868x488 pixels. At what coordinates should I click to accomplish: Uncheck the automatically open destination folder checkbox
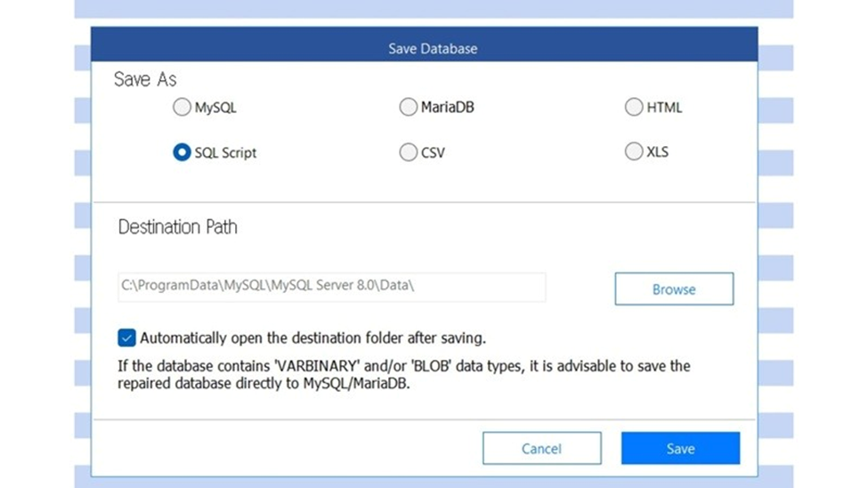(126, 338)
